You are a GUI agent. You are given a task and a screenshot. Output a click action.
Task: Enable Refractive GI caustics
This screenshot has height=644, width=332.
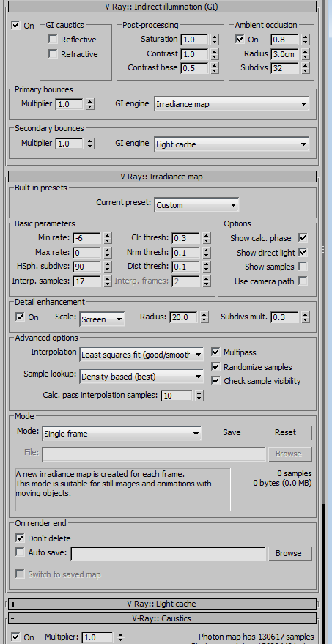[x=53, y=53]
